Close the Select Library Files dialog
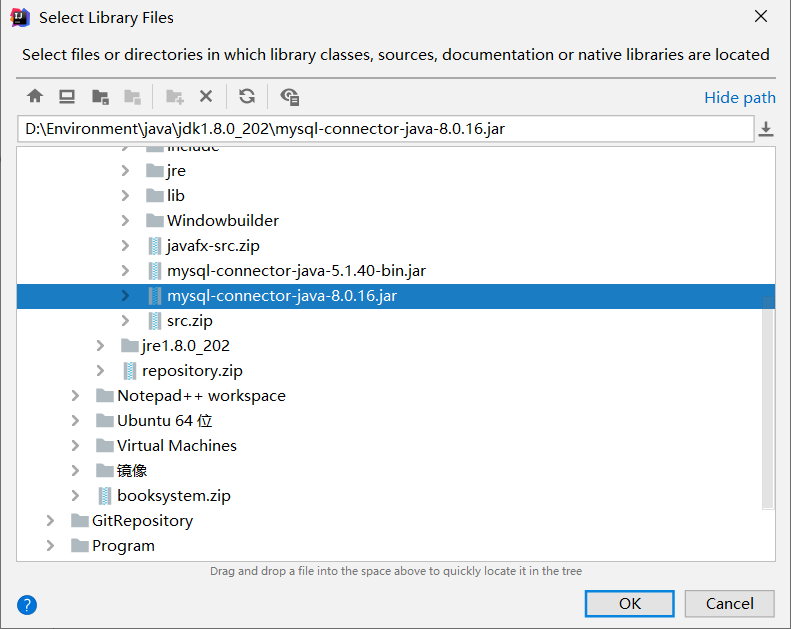Image resolution: width=791 pixels, height=629 pixels. click(x=761, y=17)
